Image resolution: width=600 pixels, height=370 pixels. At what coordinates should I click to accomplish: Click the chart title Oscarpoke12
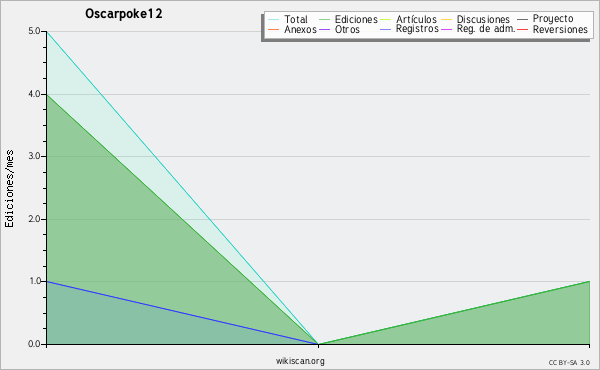124,14
